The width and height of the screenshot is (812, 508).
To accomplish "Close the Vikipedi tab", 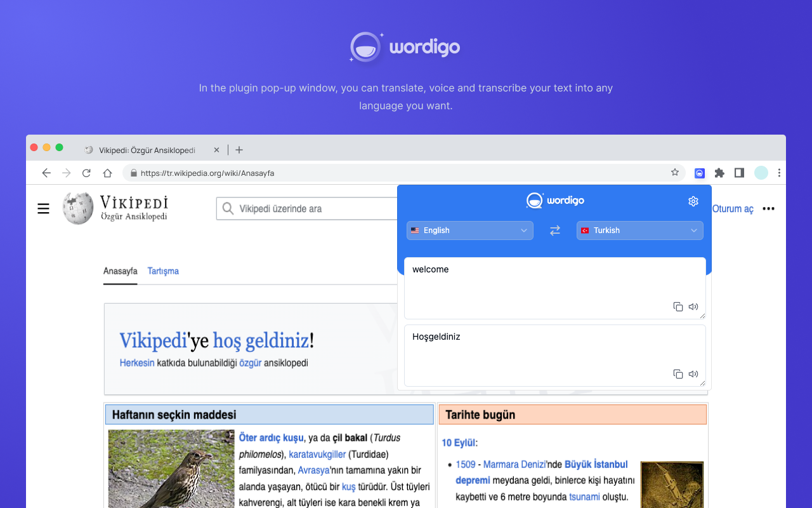I will coord(216,150).
